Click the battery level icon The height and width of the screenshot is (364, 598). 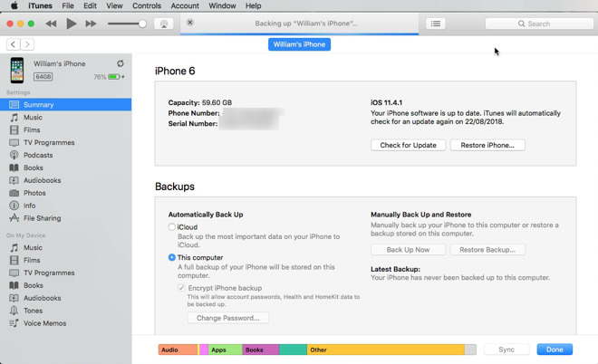point(114,77)
